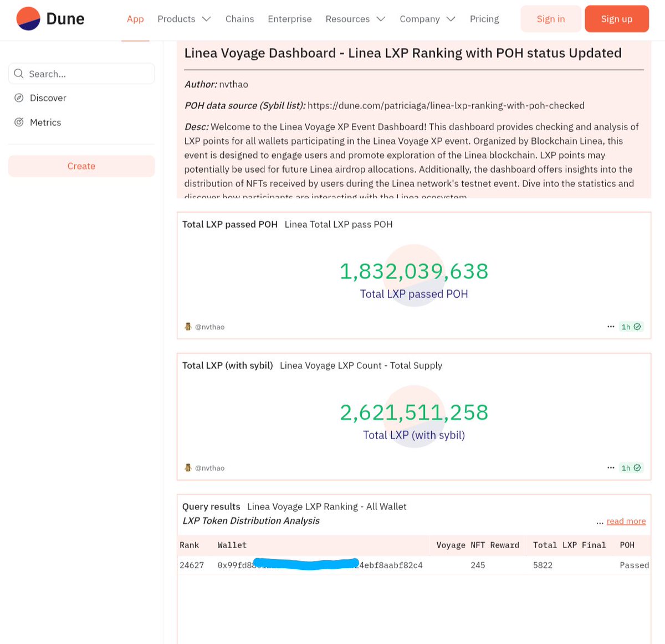This screenshot has width=665, height=644.
Task: Click the dashboard title Linea Voyage Dashboard
Action: (403, 53)
